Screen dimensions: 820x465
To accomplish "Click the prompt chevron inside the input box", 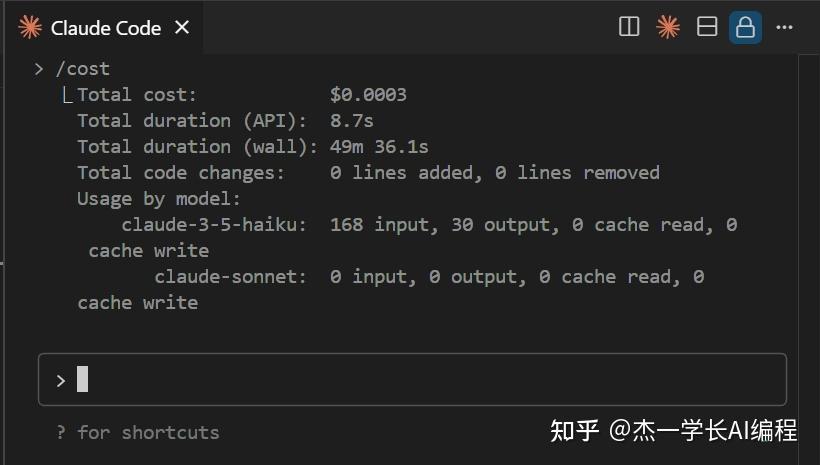I will [61, 380].
